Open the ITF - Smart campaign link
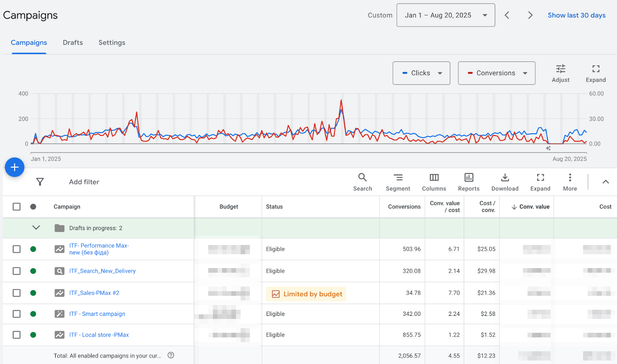617x364 pixels. (97, 314)
